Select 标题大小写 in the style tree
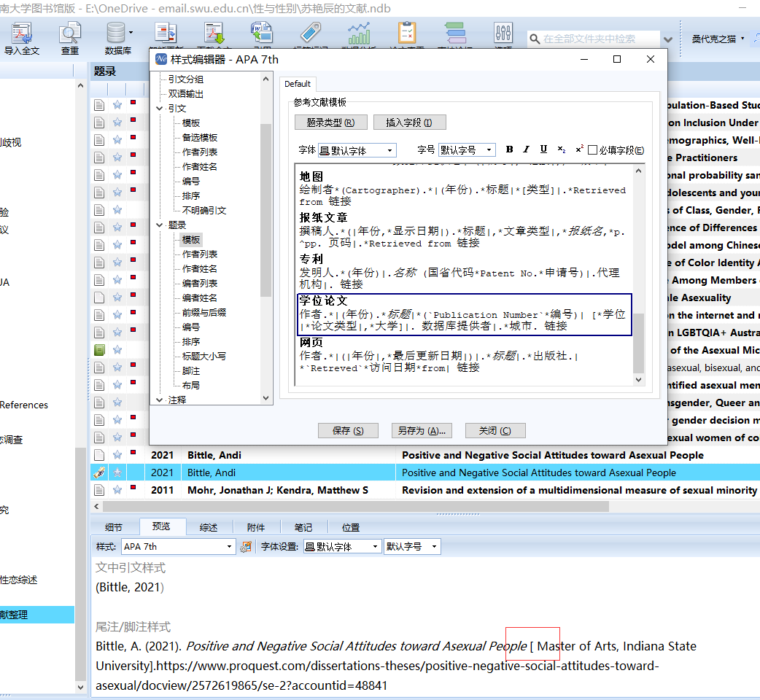 pyautogui.click(x=203, y=356)
